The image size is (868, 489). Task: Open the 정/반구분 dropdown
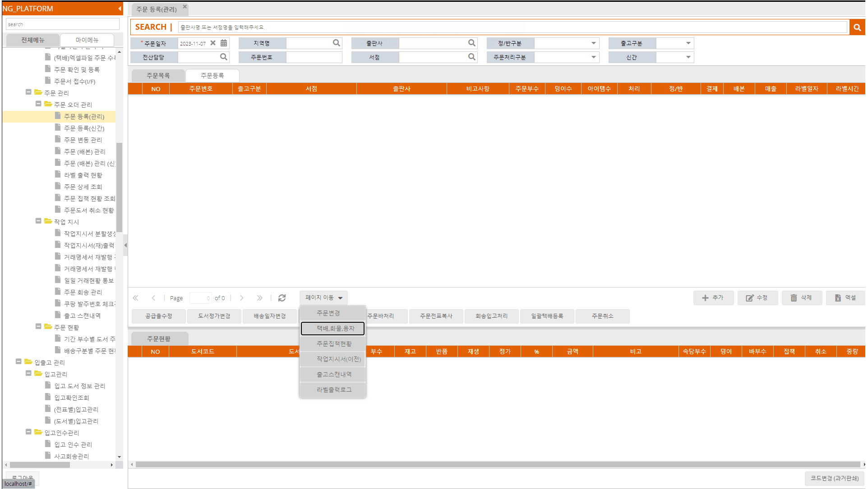[593, 43]
